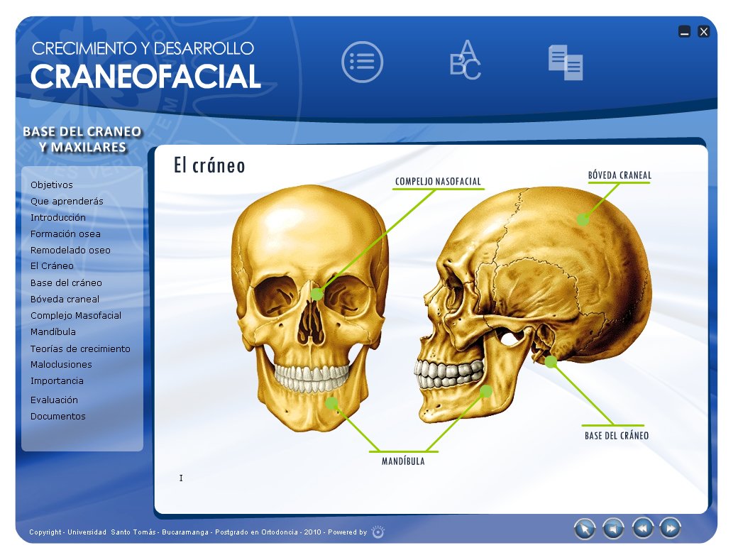738x560 pixels.
Task: Select 'Teorías de crecimiento' in sidebar
Action: click(x=79, y=348)
